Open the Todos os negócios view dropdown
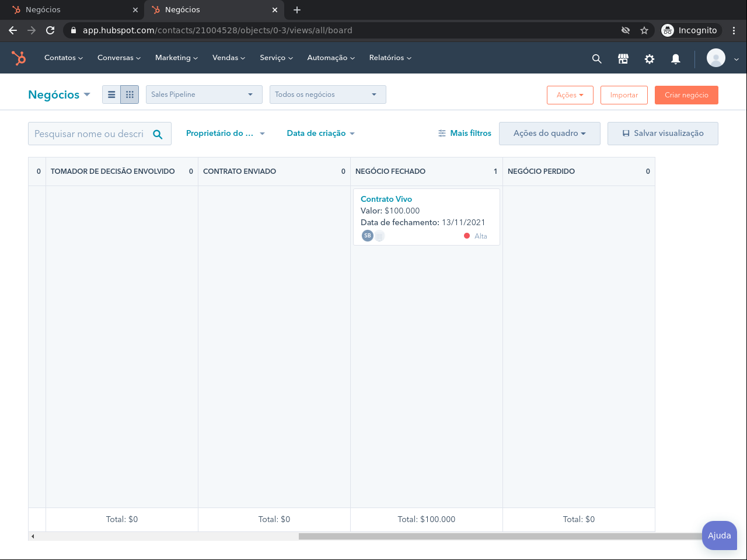Screen dimensions: 747x560 click(x=328, y=94)
